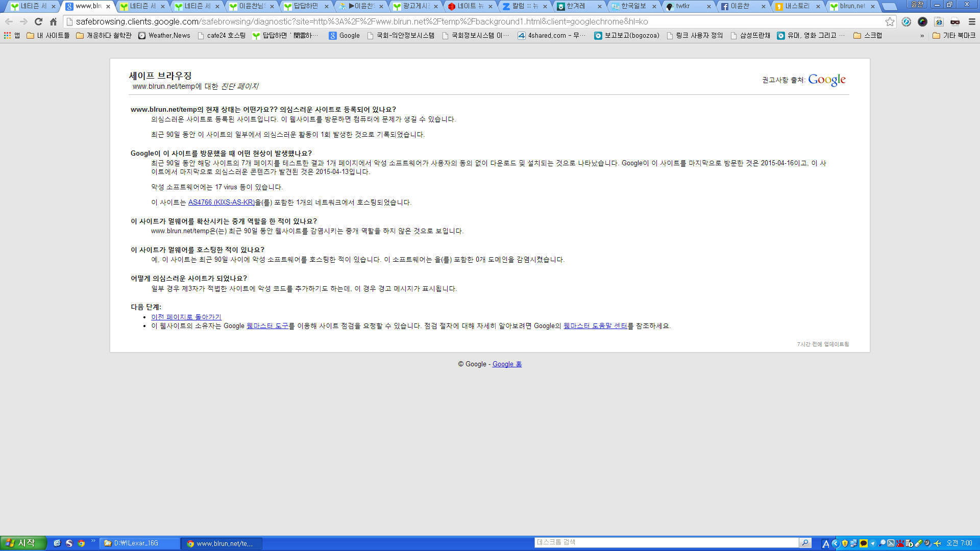Viewport: 980px width, 551px height.
Task: Click the 윤찬 profile button in title bar
Action: (x=917, y=5)
